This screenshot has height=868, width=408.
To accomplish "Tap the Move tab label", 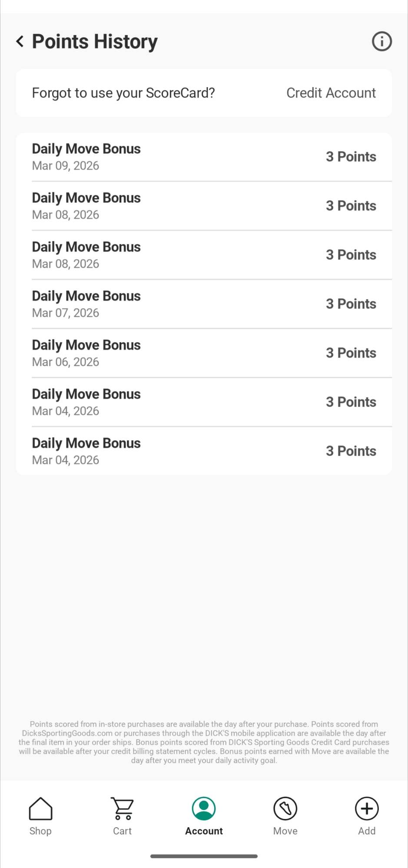I will pyautogui.click(x=285, y=831).
